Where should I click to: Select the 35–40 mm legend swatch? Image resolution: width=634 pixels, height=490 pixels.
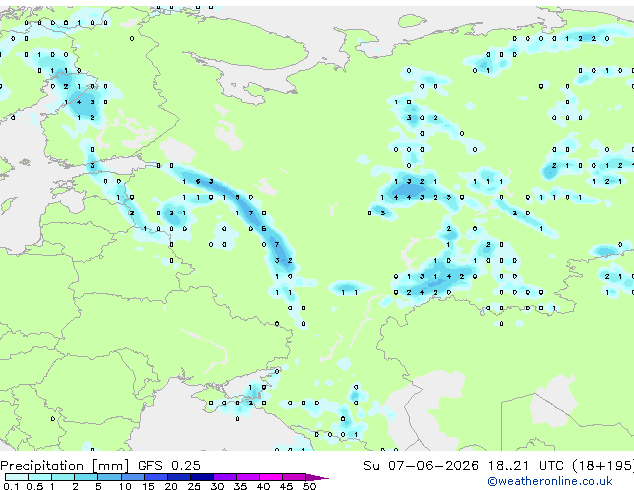pos(248,477)
